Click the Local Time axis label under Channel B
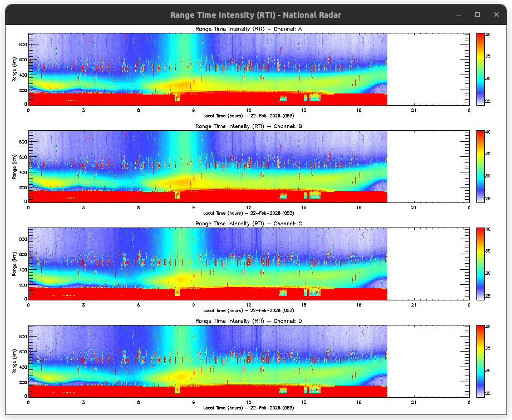Viewport: 512px width, 420px height. pyautogui.click(x=249, y=213)
